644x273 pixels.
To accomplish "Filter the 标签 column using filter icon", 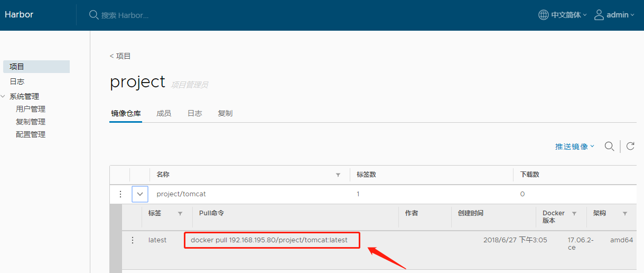I will tap(180, 214).
